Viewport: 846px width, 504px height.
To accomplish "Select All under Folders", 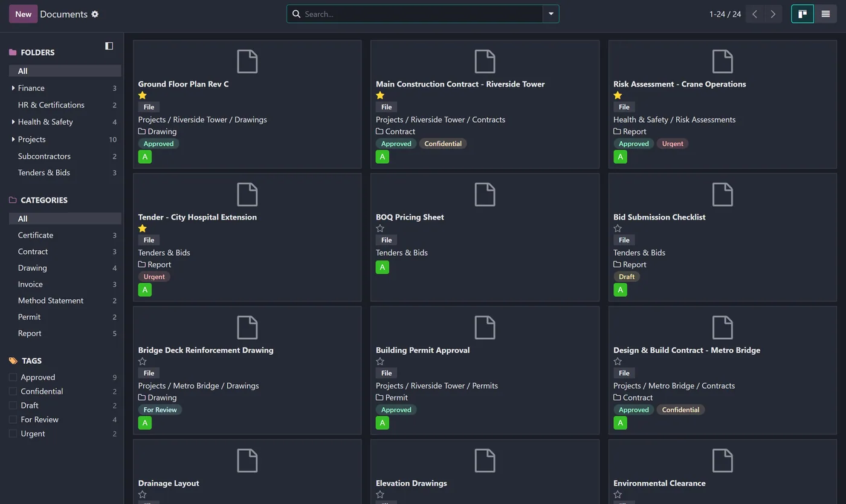I will point(65,71).
